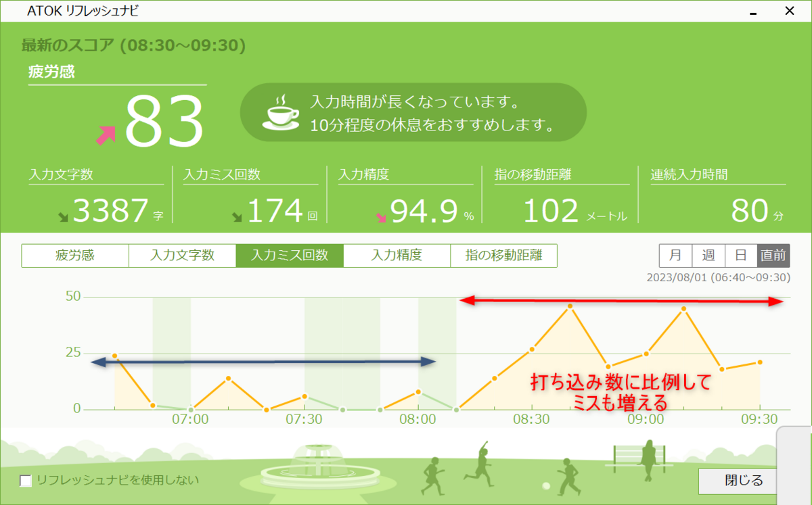The image size is (812, 505).
Task: Click the 07:00 time axis label
Action: 191,419
